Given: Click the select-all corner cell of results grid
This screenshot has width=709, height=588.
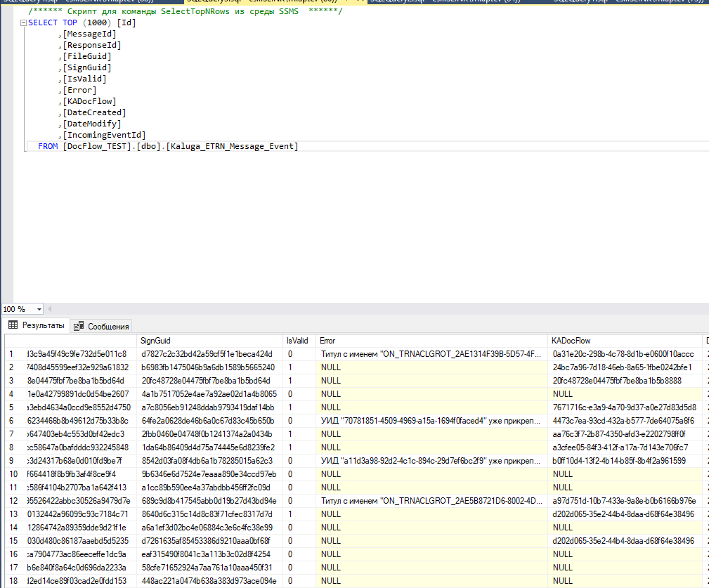Looking at the screenshot, I should (15, 341).
